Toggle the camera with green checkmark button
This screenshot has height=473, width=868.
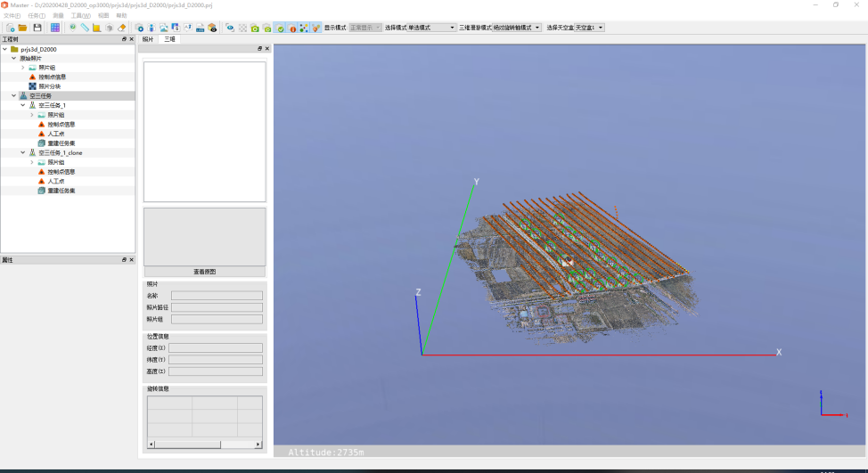point(280,28)
